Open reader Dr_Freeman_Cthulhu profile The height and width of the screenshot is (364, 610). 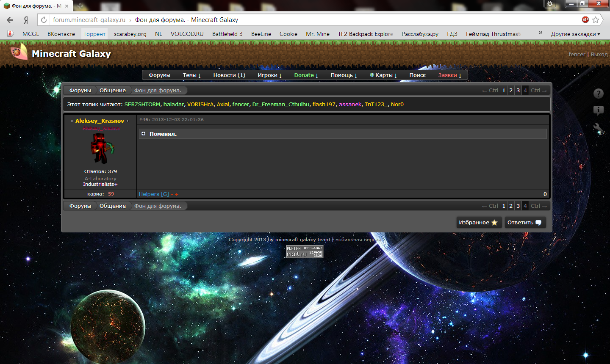click(x=281, y=104)
